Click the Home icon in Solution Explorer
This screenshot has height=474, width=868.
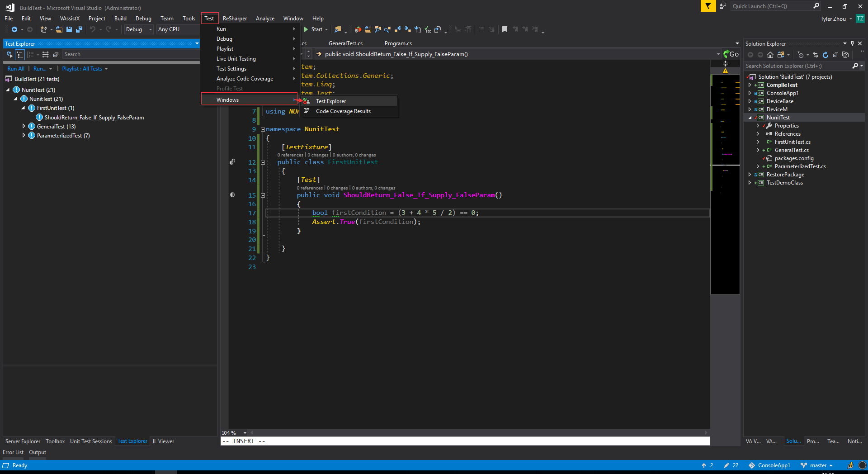[770, 55]
